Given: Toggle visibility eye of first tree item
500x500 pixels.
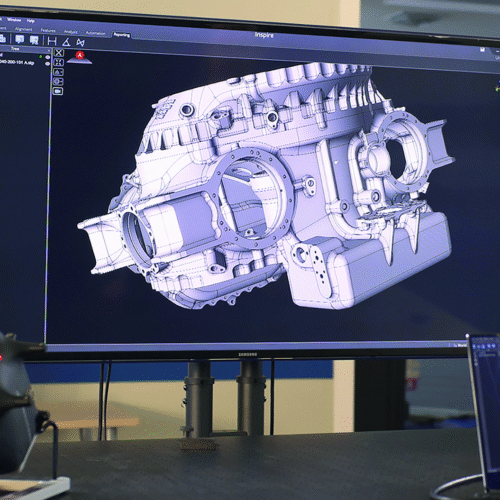Looking at the screenshot, I should [x=48, y=57].
